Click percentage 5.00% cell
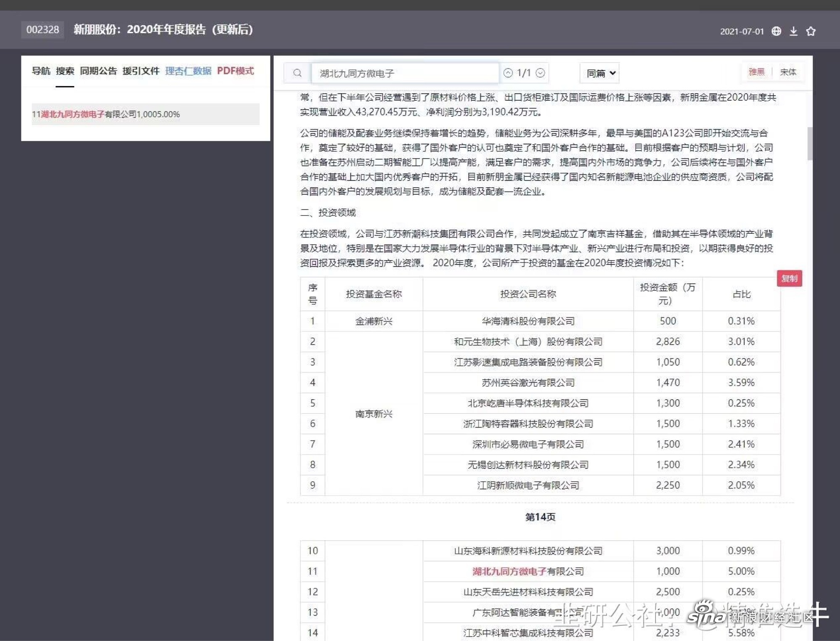Screen dimensions: 840x641 pyautogui.click(x=741, y=571)
